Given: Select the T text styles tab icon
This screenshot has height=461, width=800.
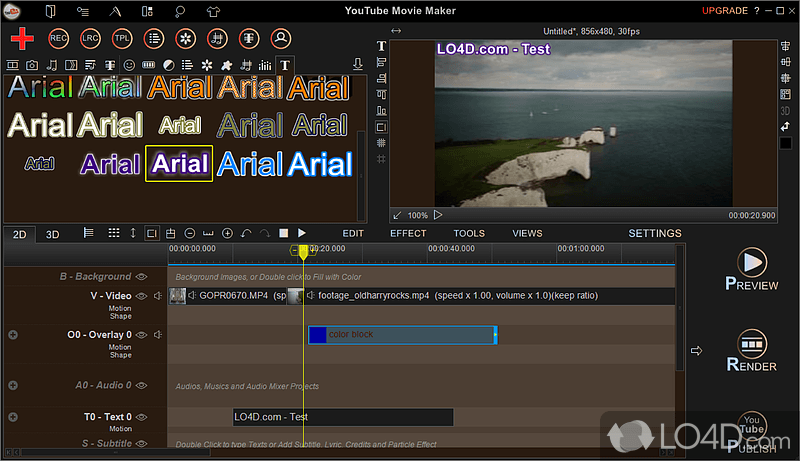Looking at the screenshot, I should [x=285, y=65].
